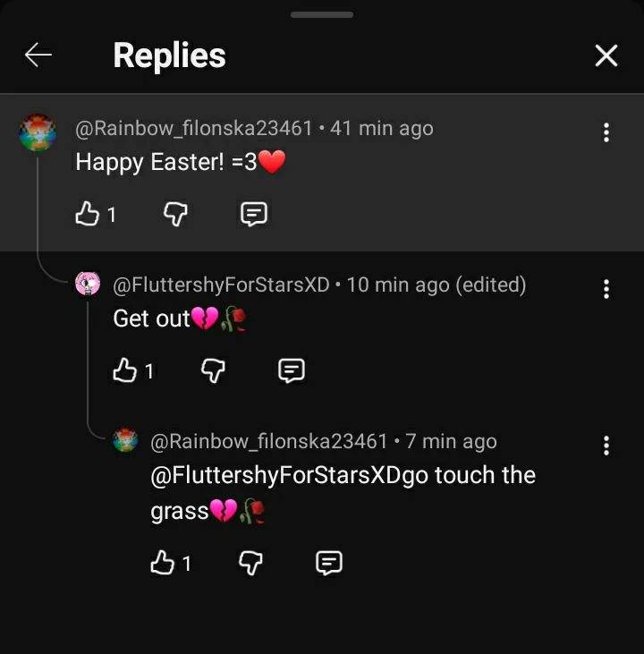This screenshot has width=644, height=654.
Task: Tap the @FluttershyForStarsXD mention in last reply
Action: coord(275,475)
